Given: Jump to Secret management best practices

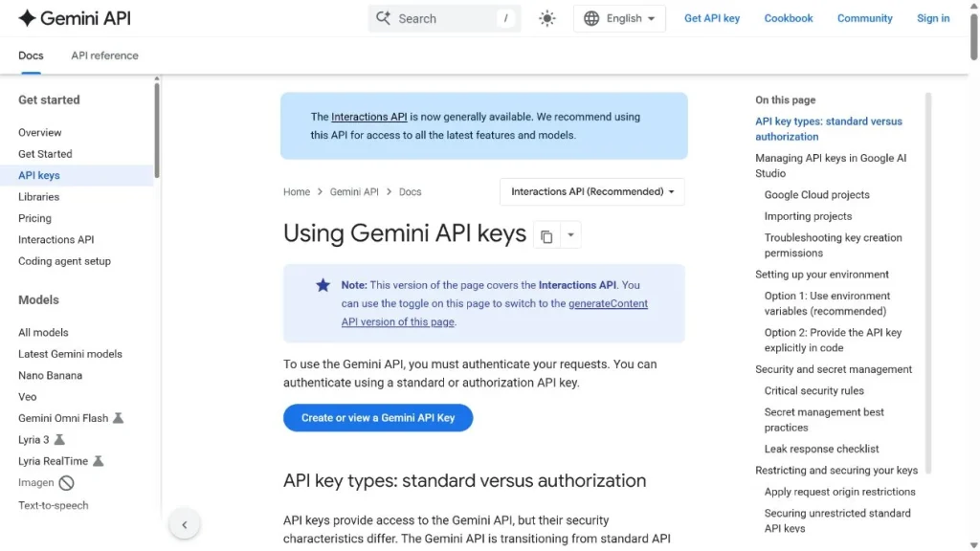Looking at the screenshot, I should pos(824,420).
